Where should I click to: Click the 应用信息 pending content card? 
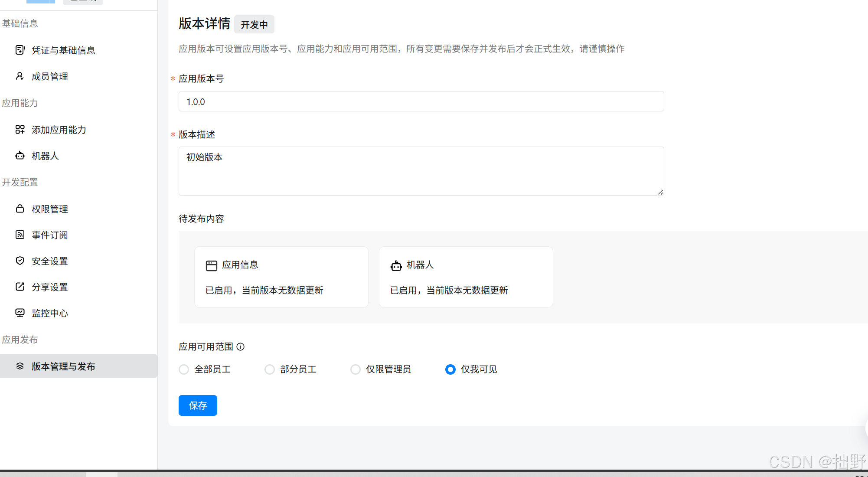[x=281, y=277]
